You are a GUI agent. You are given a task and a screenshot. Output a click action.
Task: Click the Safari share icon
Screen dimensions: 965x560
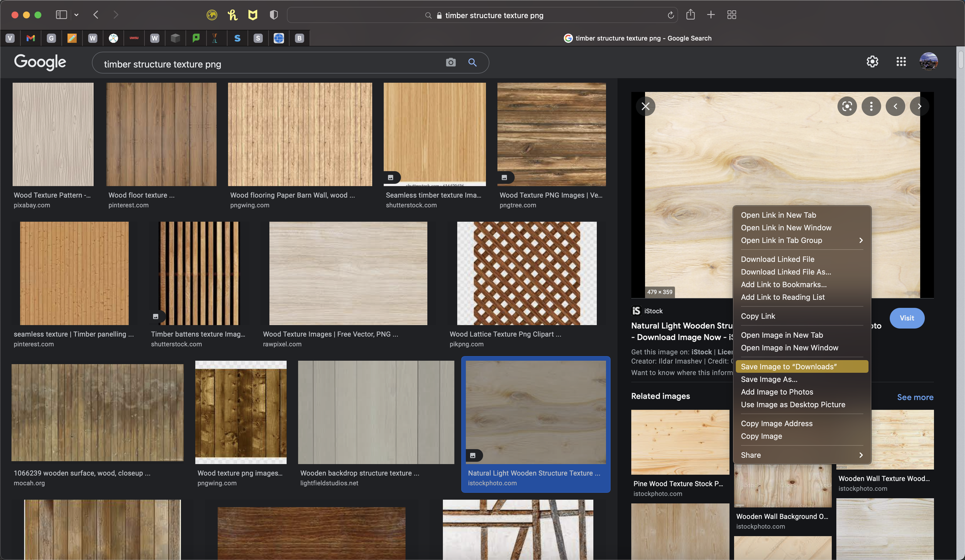click(x=690, y=15)
